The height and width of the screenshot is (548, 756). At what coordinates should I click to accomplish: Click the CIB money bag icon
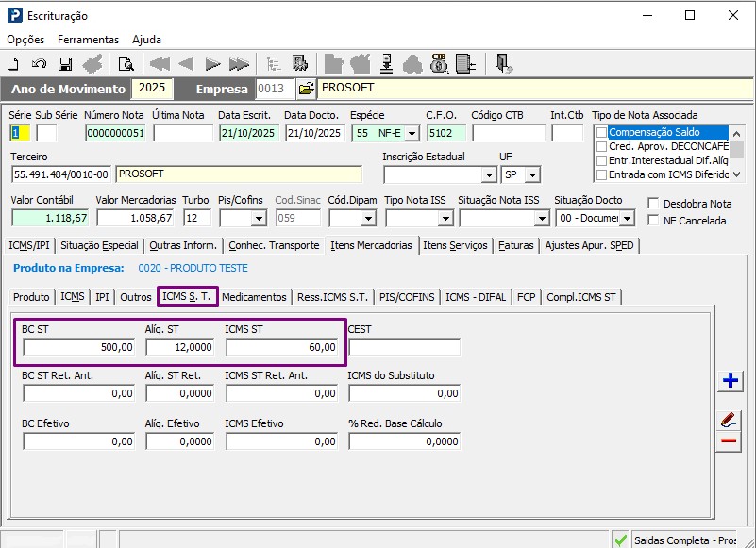pos(438,63)
